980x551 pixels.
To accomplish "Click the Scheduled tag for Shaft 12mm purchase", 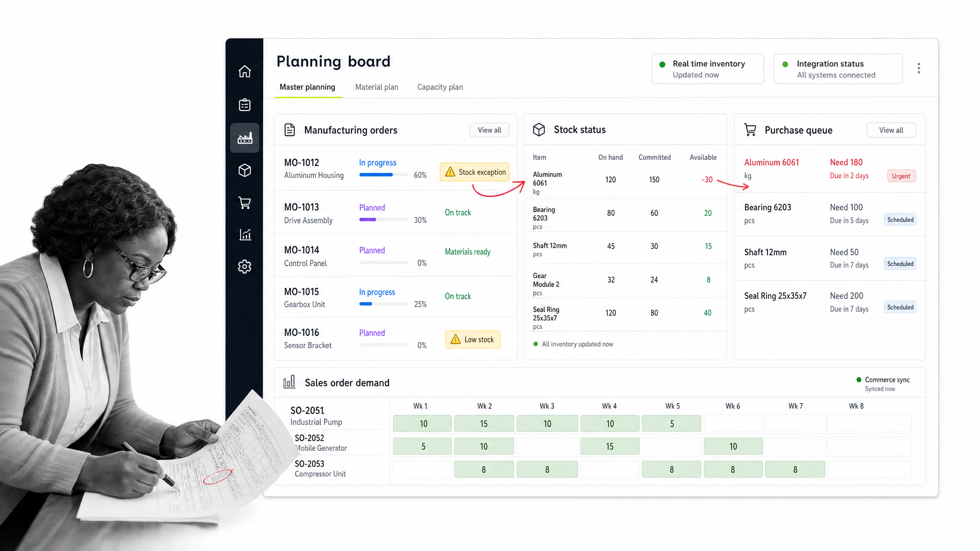I will (900, 264).
